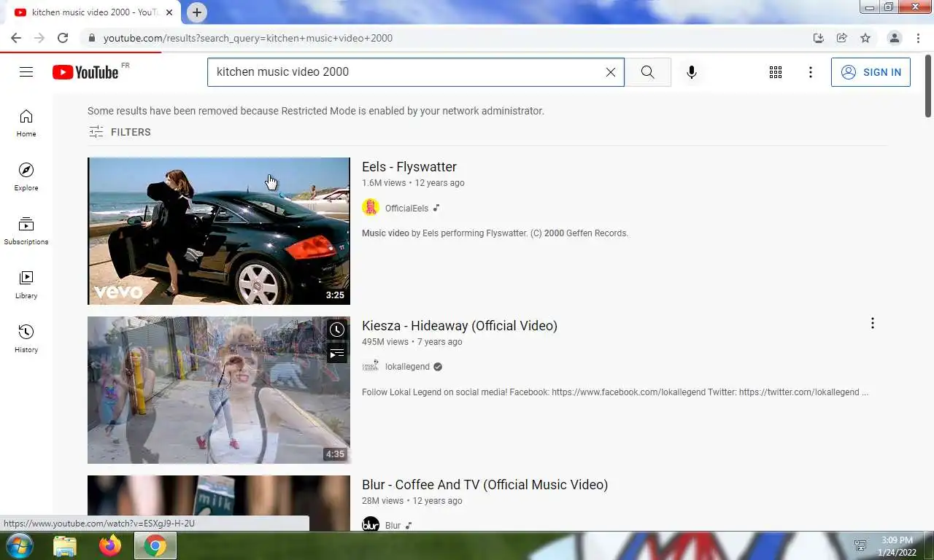
Task: Share this page from the address bar
Action: 841,38
